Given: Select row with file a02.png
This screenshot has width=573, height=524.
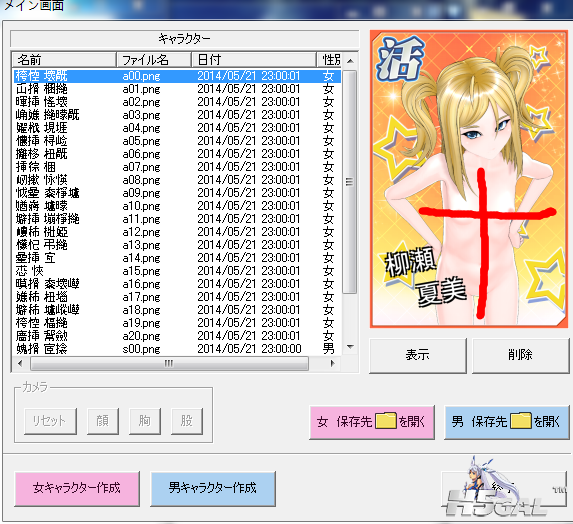Looking at the screenshot, I should tap(177, 102).
